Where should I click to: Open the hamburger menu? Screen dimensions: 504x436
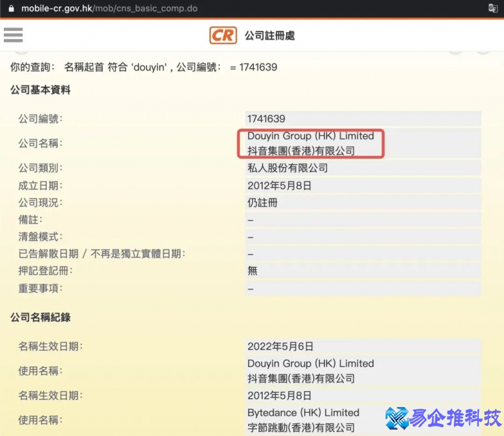(13, 35)
